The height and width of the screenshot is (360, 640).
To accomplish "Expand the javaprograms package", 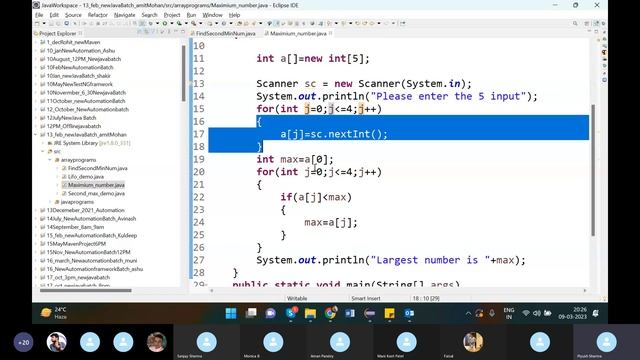I will (x=50, y=202).
